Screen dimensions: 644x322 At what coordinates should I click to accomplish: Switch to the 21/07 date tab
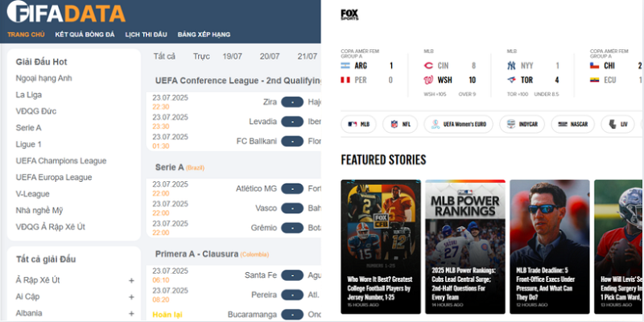308,56
